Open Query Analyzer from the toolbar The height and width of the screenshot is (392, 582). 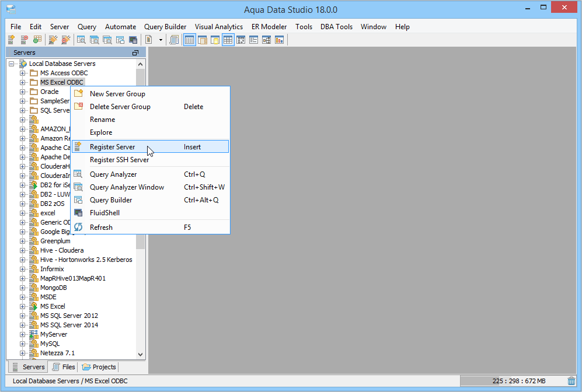click(x=81, y=40)
